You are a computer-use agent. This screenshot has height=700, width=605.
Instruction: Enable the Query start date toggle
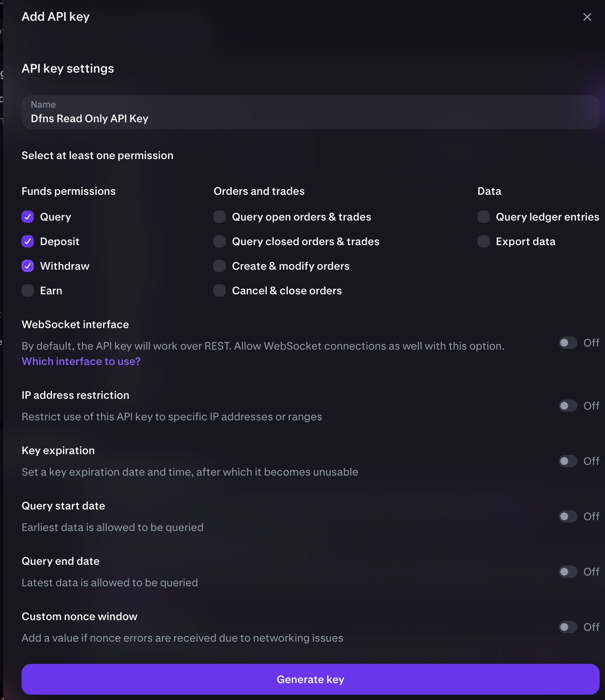pyautogui.click(x=568, y=516)
